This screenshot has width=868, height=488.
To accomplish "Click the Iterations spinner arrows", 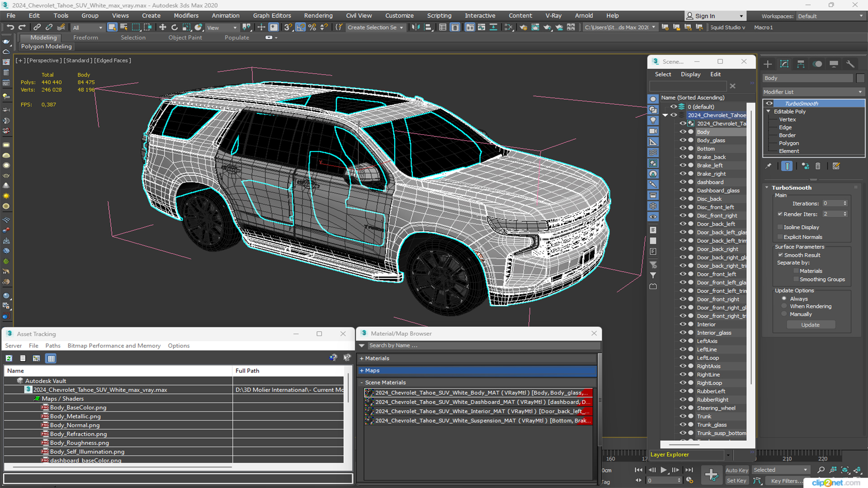I will point(845,203).
